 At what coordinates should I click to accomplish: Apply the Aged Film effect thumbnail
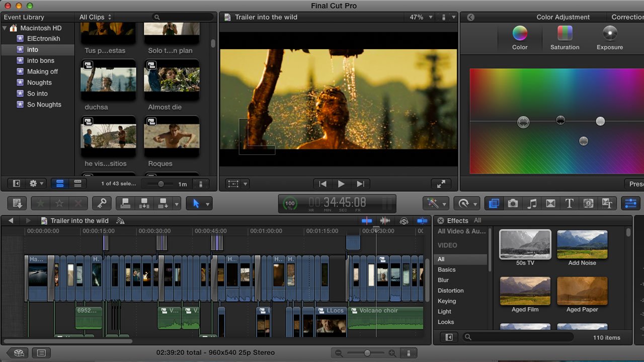[525, 292]
